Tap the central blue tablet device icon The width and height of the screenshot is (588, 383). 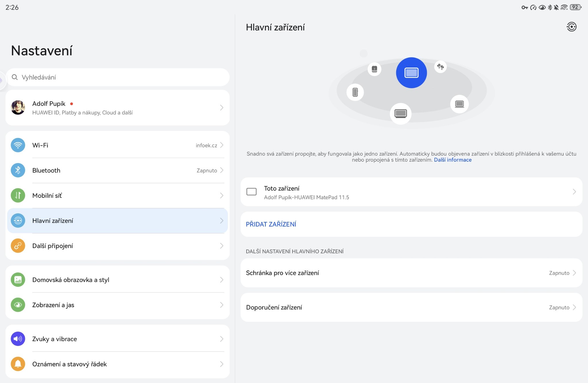[411, 73]
